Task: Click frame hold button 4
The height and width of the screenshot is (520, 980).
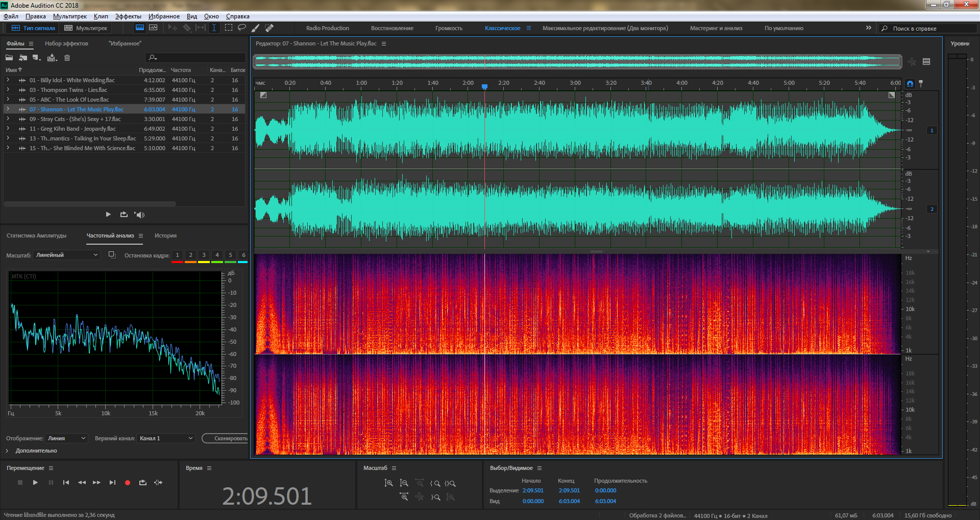Action: [217, 255]
